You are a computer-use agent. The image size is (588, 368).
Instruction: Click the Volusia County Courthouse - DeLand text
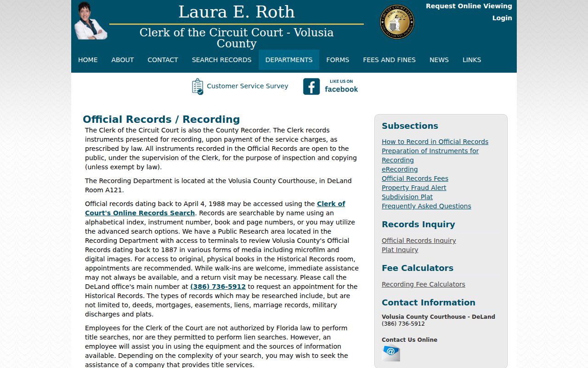point(438,317)
